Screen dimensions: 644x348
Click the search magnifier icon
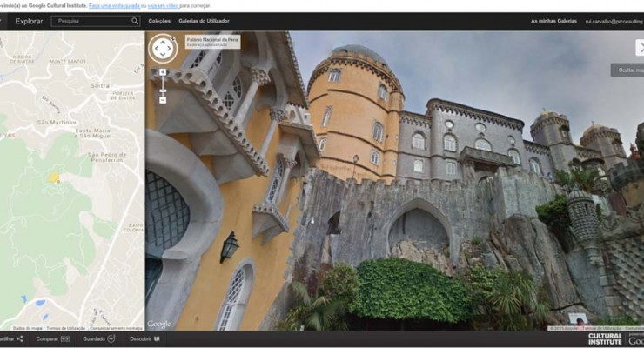pos(134,21)
